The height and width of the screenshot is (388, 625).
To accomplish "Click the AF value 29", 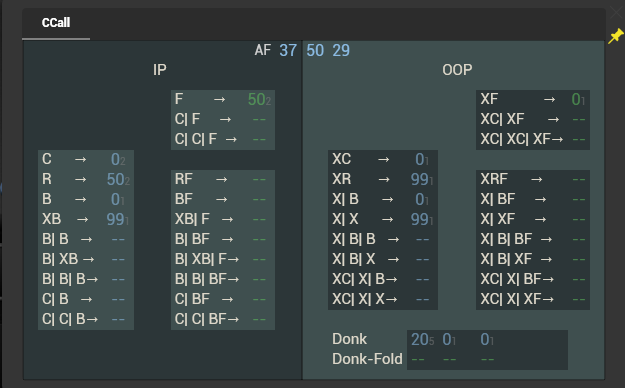I will (341, 51).
